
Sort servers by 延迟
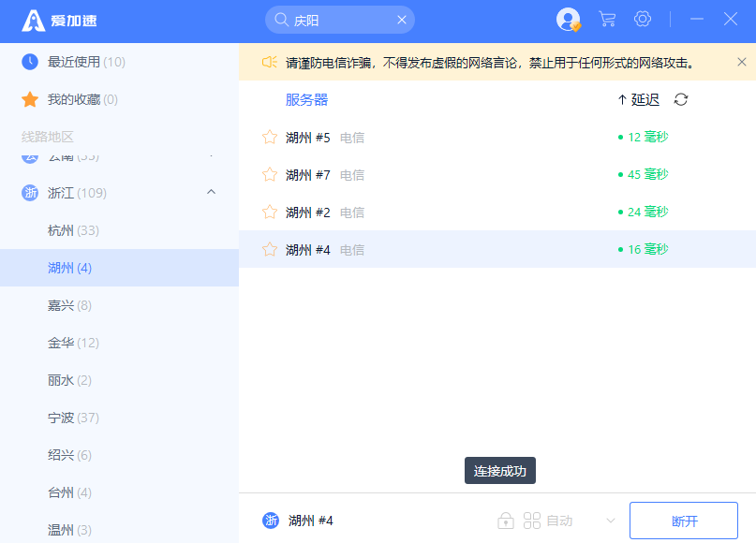pos(638,100)
